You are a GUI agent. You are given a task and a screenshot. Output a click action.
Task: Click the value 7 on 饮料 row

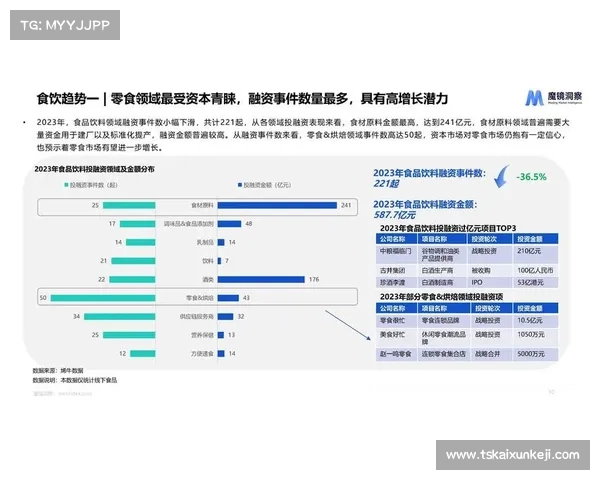(227, 261)
